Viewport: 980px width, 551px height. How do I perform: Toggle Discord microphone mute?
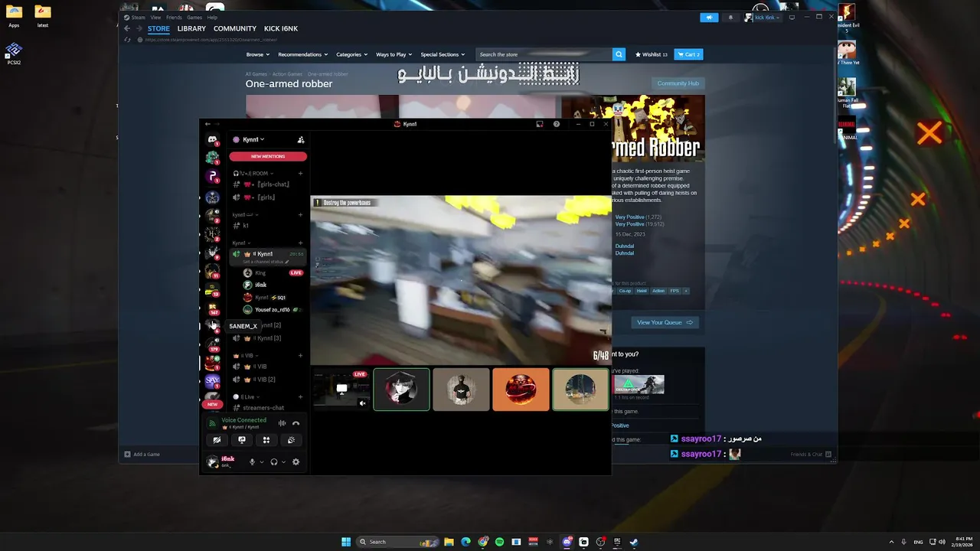click(252, 461)
